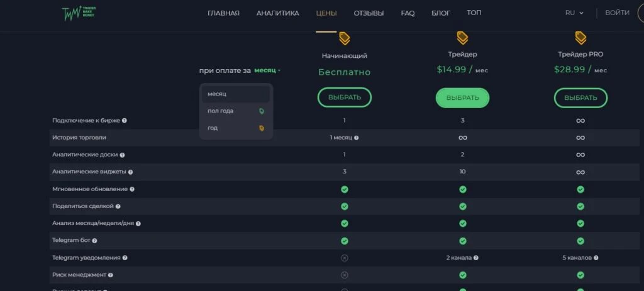Click the История торговли row label

coord(79,138)
